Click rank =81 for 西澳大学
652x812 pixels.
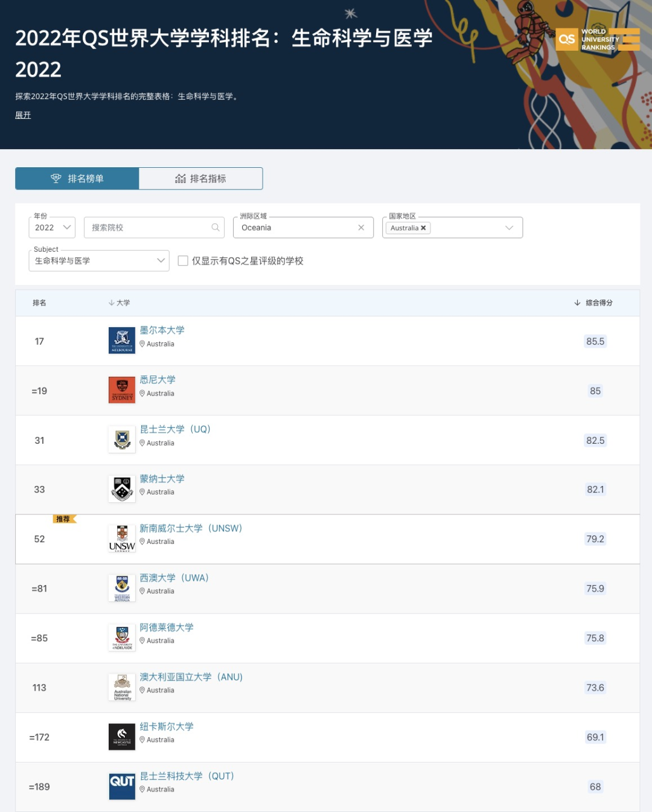[x=39, y=589]
